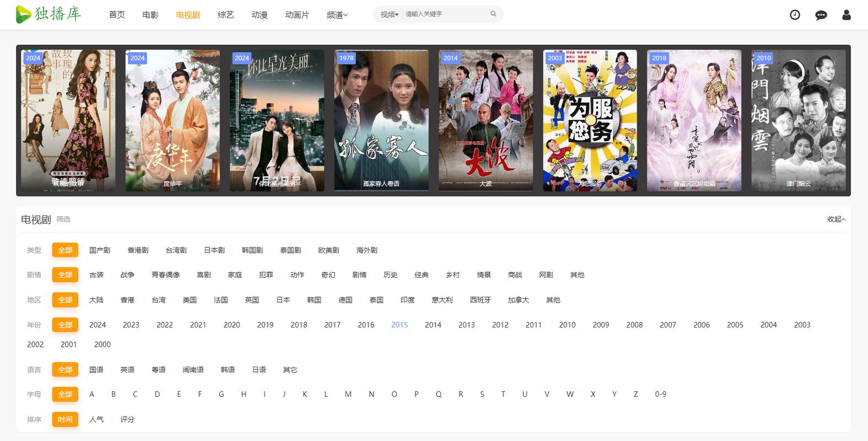Image resolution: width=868 pixels, height=441 pixels.
Task: Filter titles by letter M
Action: coord(348,394)
